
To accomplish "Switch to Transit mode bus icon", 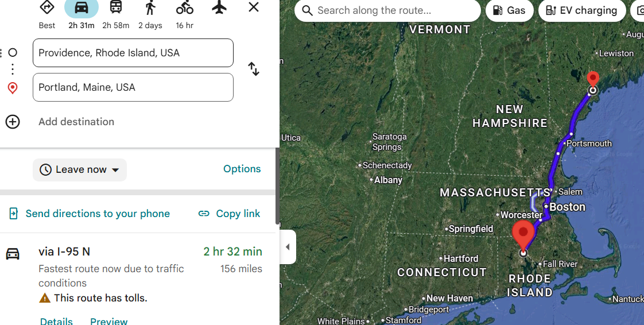I will point(116,7).
